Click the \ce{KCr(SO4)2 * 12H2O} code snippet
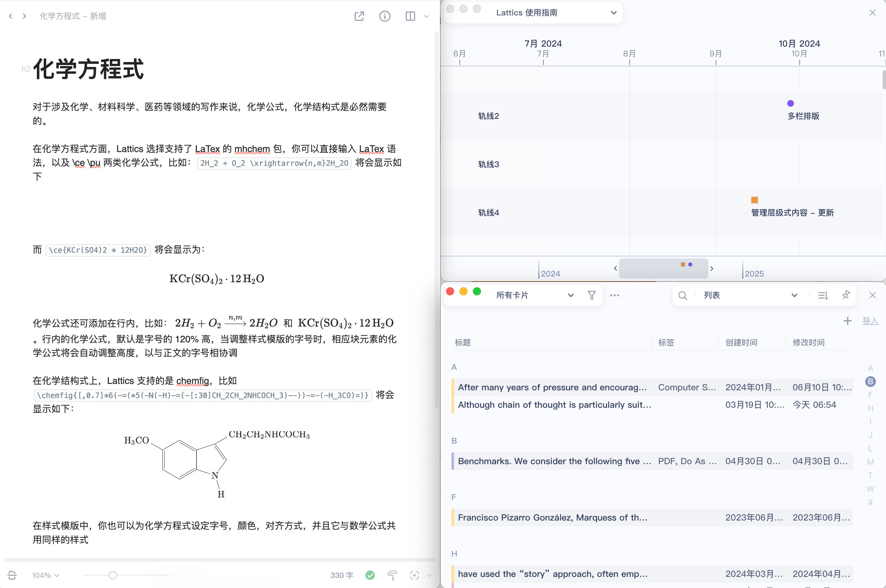886x588 pixels. (x=98, y=250)
